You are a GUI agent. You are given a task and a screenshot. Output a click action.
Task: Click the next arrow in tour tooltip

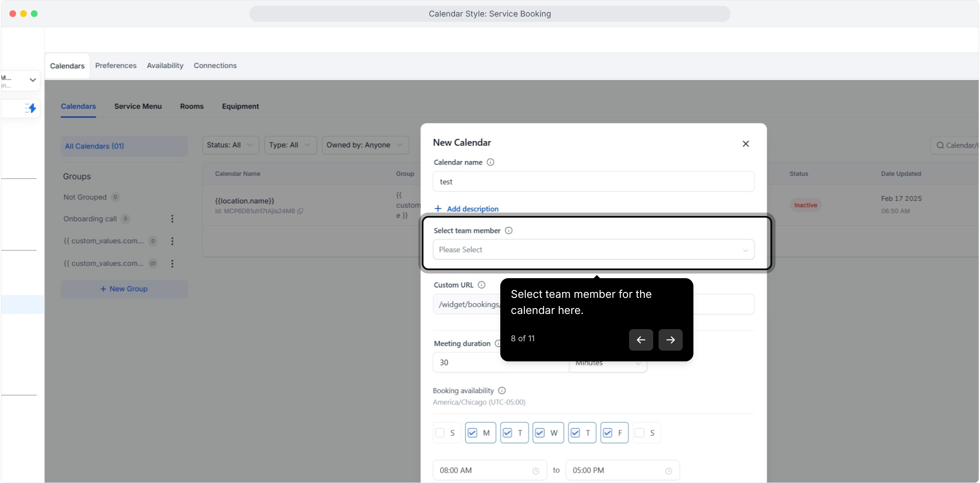[x=670, y=340]
